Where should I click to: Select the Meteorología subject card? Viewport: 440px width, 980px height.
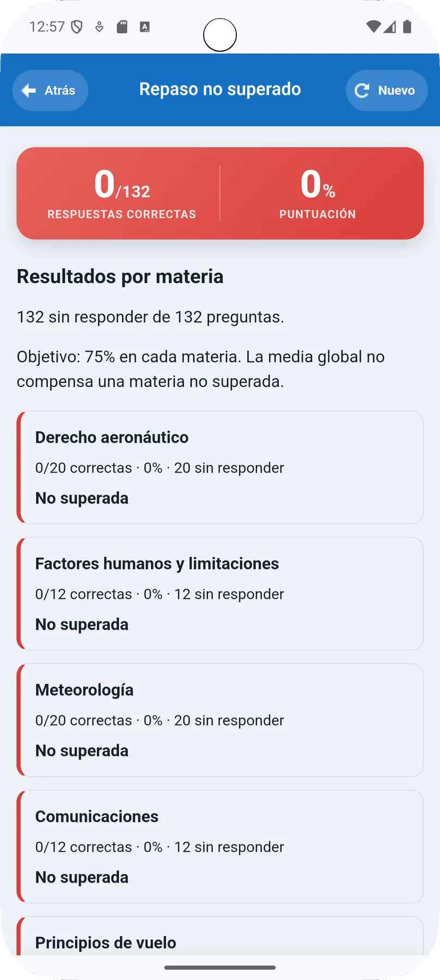[220, 720]
